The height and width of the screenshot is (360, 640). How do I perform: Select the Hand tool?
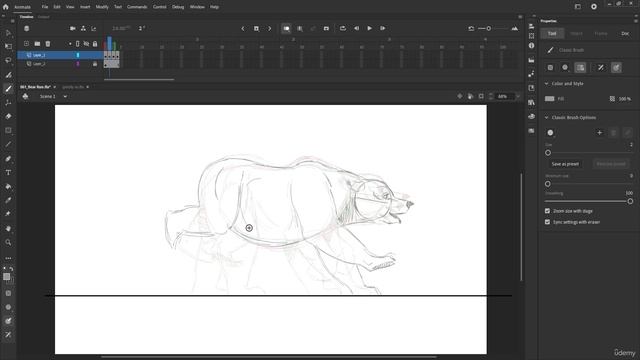pyautogui.click(x=8, y=229)
